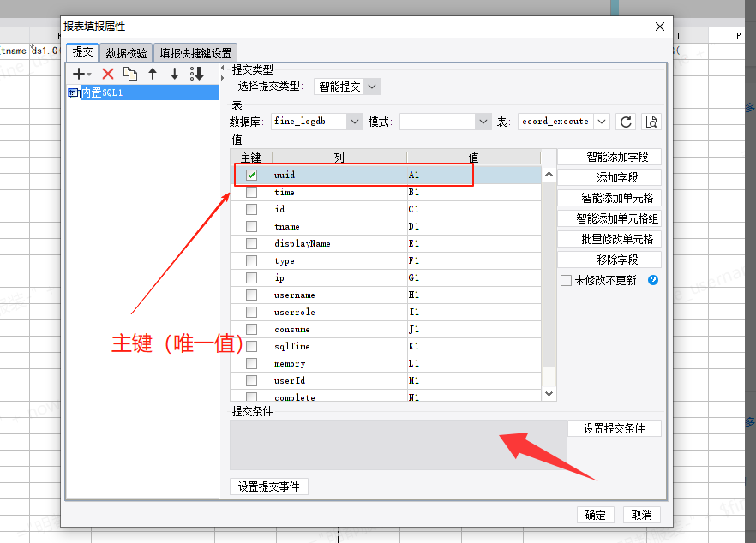Click scroll up arrow of field table
Viewport: 756px width, 543px height.
pyautogui.click(x=549, y=175)
